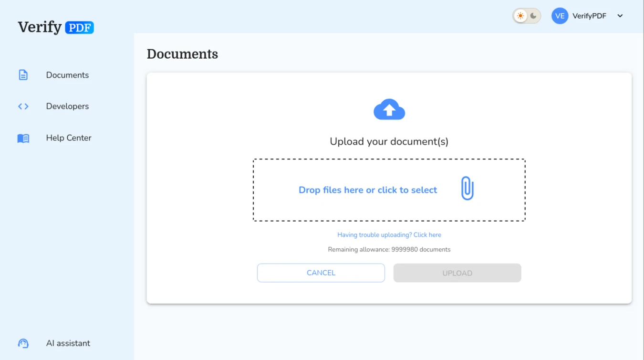Click the greyed UPLOAD button
Viewport: 644px width, 360px height.
pyautogui.click(x=457, y=273)
